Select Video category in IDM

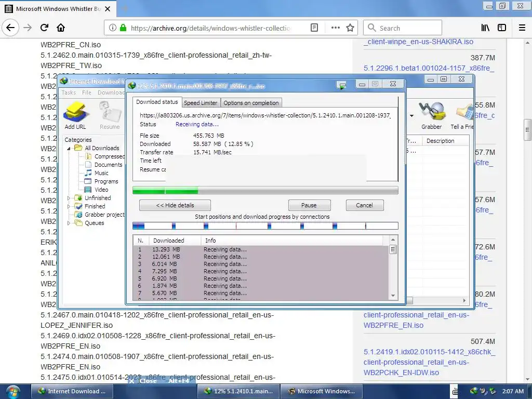pyautogui.click(x=97, y=190)
